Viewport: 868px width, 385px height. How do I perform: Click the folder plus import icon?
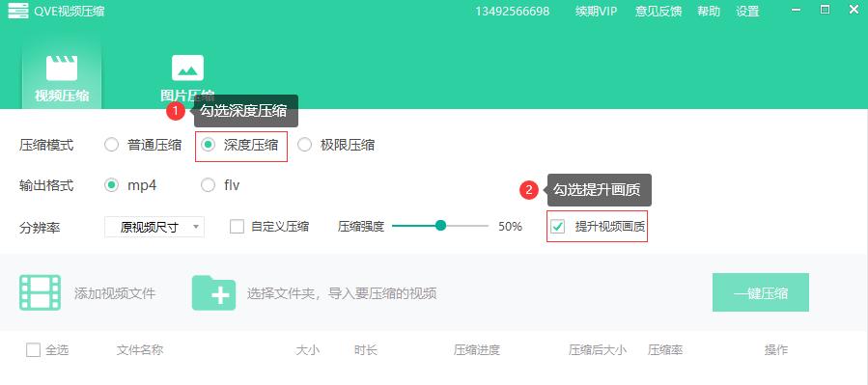(213, 292)
